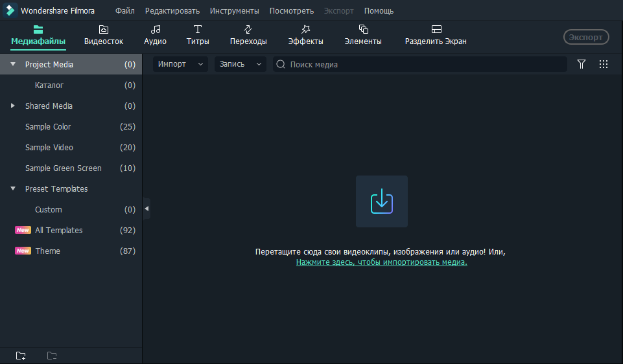Screen dimensions: 623x364
Task: Click the New badge beside All Templates
Action: pyautogui.click(x=23, y=230)
